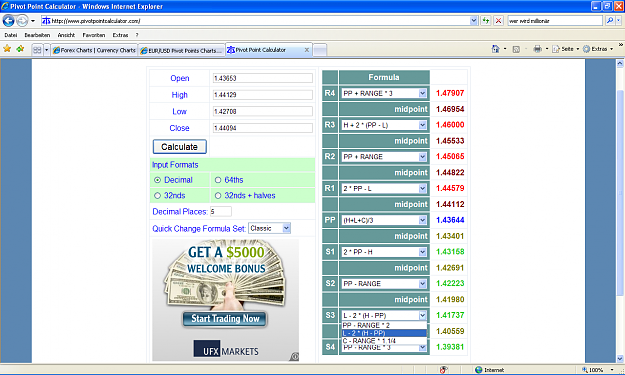Switch to Forex Charts tab

click(94, 50)
